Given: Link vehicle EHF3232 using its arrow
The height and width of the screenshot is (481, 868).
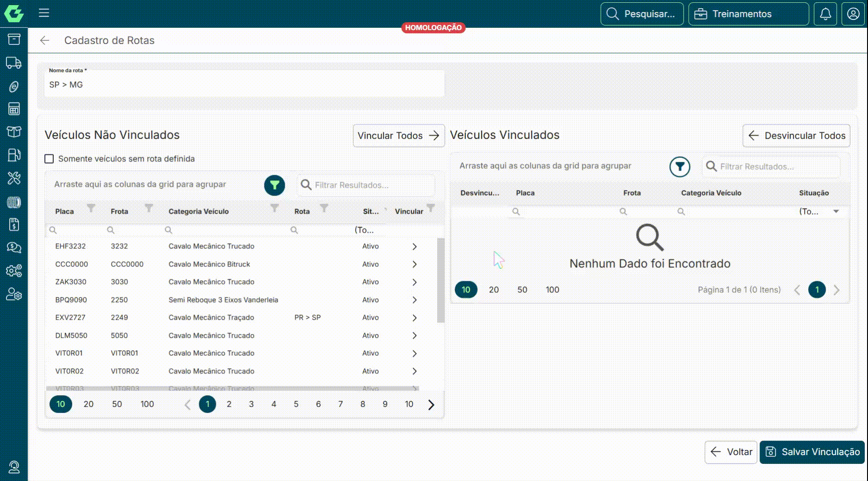Looking at the screenshot, I should click(x=415, y=247).
